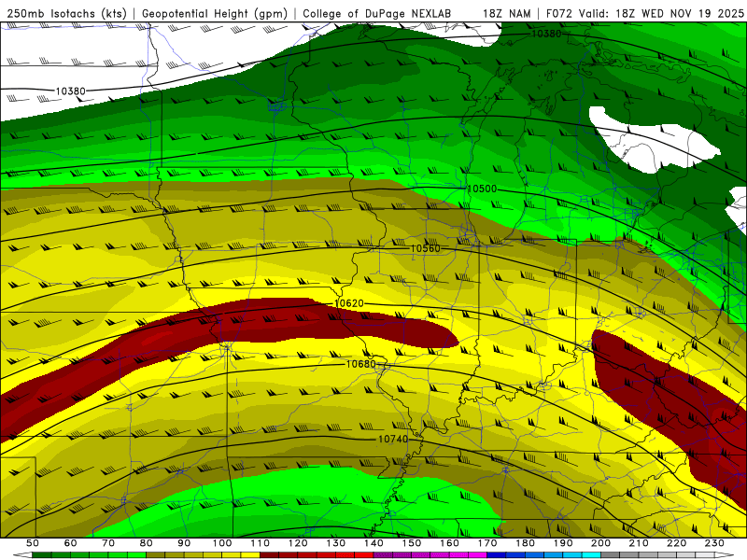747x560 pixels.
Task: Click the dark maroon swatch right of 110 mark
Action: point(269,555)
